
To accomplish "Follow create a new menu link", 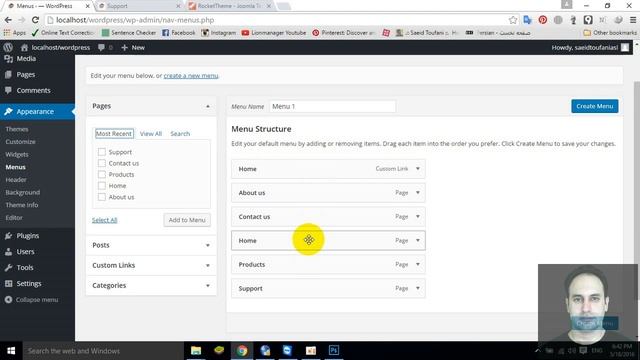I will click(191, 76).
